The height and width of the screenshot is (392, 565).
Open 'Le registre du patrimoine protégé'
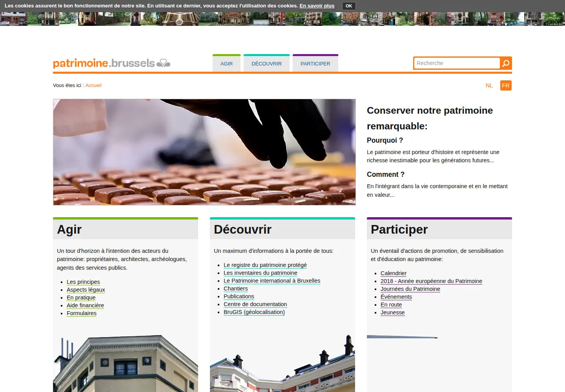(x=265, y=265)
